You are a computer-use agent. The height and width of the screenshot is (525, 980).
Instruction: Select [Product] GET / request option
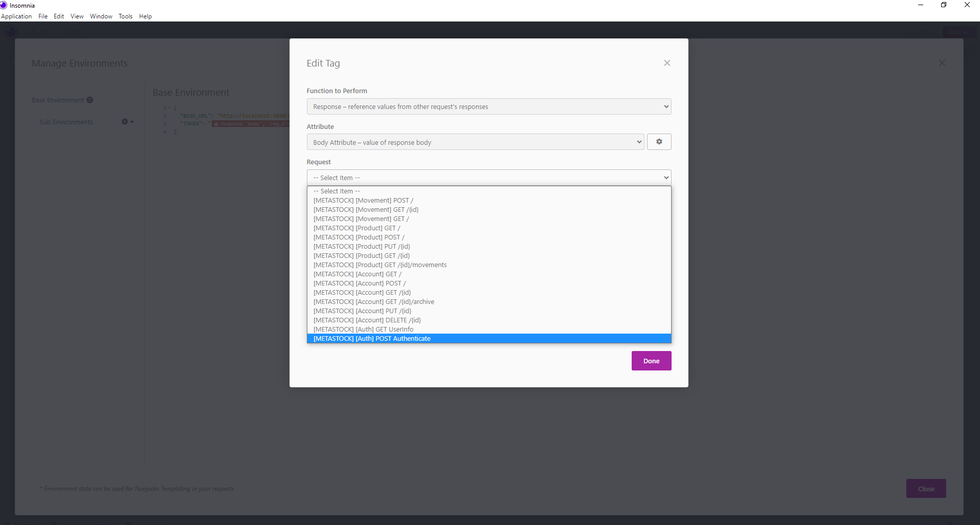click(489, 228)
